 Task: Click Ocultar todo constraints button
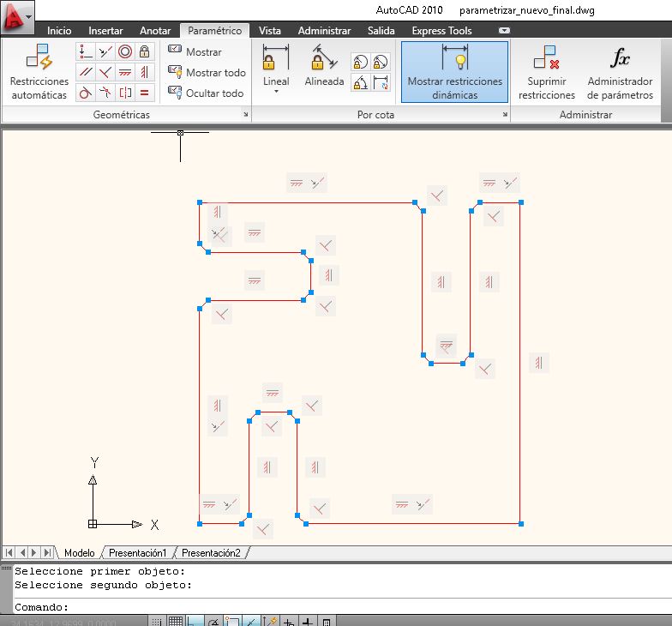coord(206,93)
